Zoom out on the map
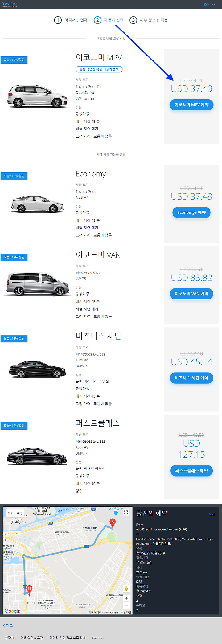222x644 pixels. (126, 605)
